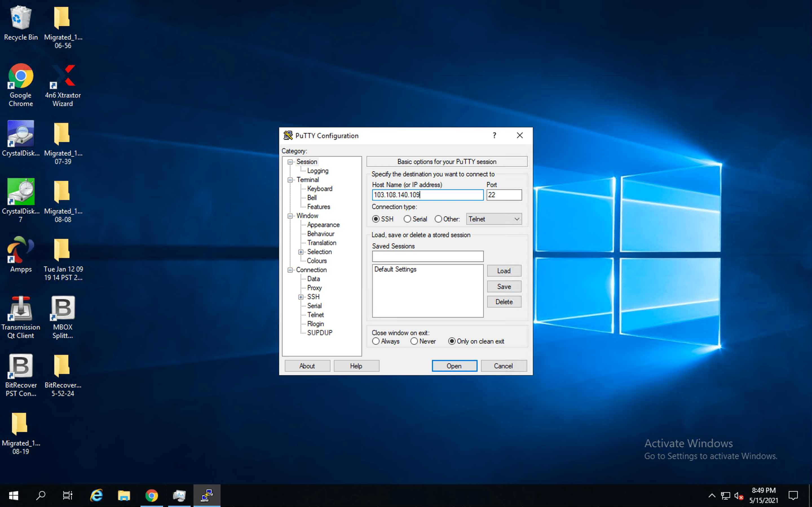The height and width of the screenshot is (507, 812).
Task: Open the MBOX Splitter desktop shortcut
Action: point(63,308)
